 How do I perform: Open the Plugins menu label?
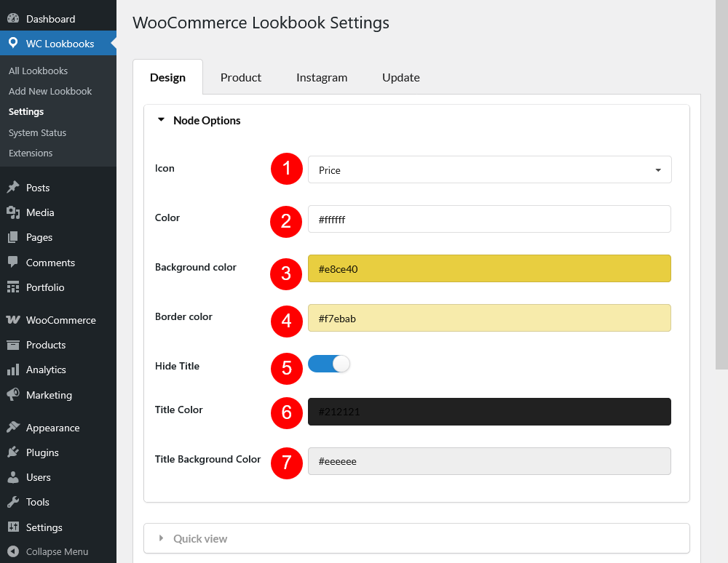(42, 452)
